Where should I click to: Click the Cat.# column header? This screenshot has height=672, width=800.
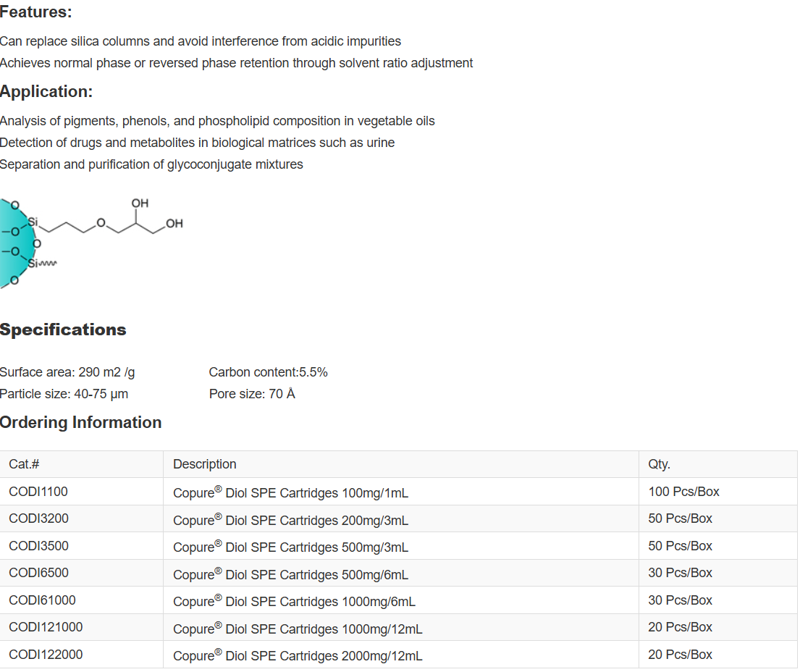pos(24,464)
